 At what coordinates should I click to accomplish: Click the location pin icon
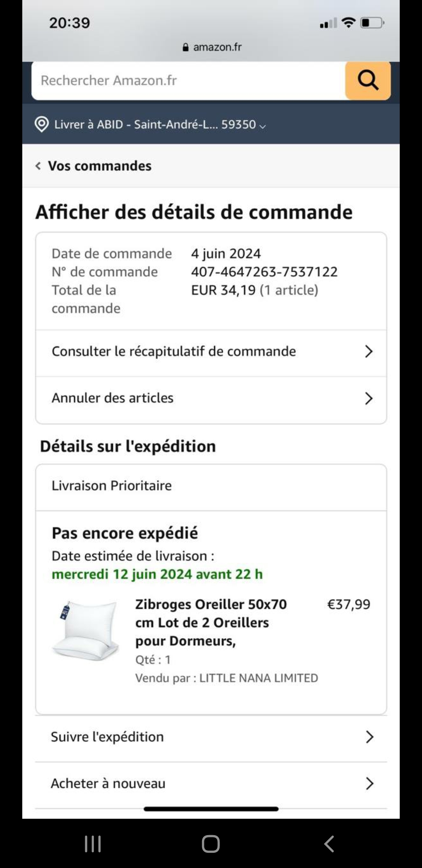pos(41,124)
